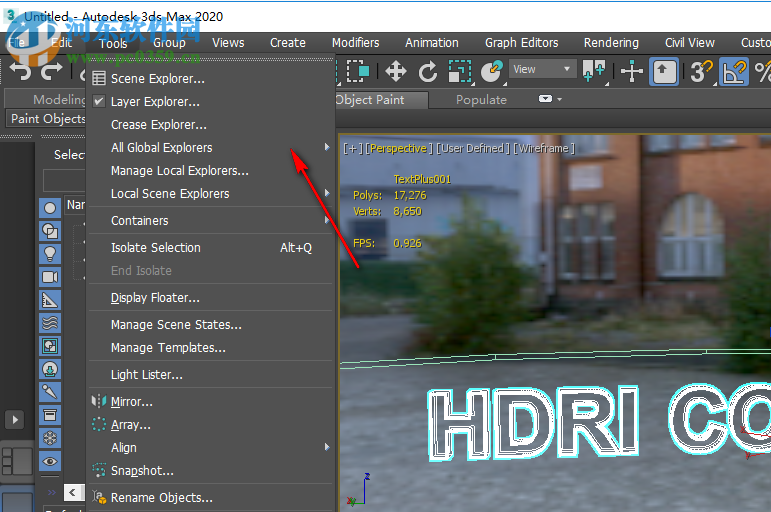
Task: Display bones filter icon
Action: (50, 392)
